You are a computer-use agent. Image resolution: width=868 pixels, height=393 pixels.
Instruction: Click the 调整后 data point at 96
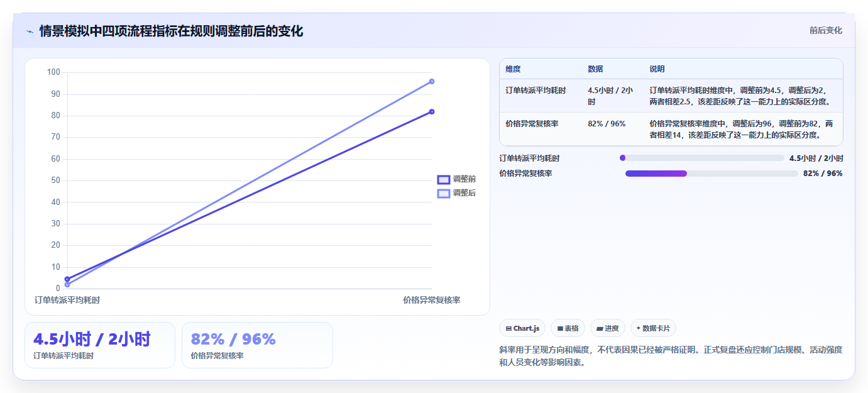pos(432,81)
